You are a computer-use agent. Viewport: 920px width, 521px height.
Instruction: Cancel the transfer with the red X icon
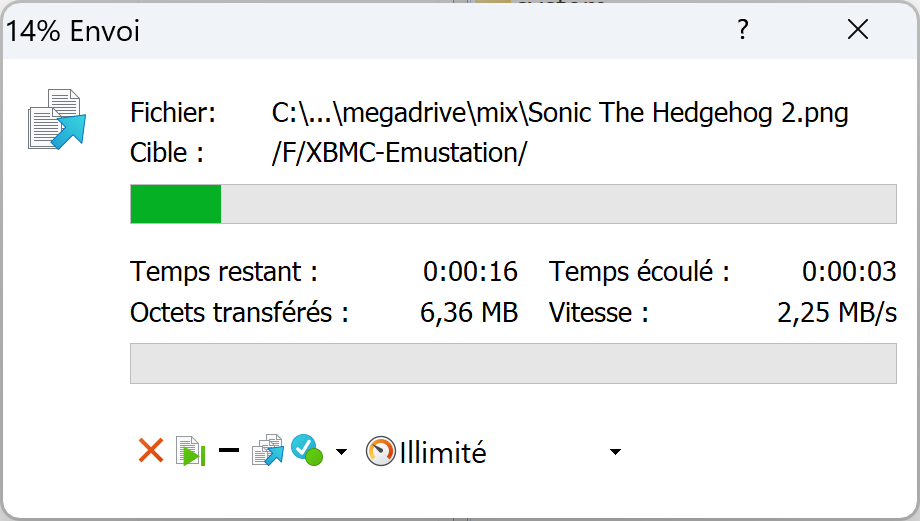tap(151, 451)
